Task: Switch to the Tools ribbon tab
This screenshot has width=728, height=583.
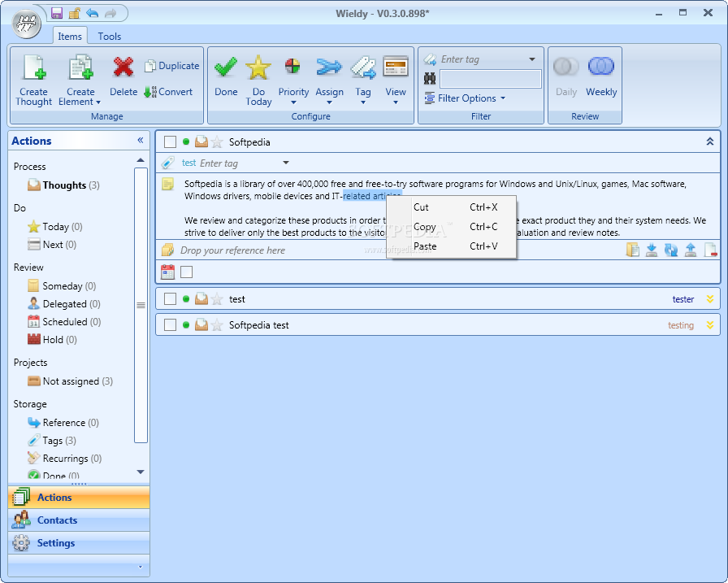Action: pyautogui.click(x=109, y=37)
